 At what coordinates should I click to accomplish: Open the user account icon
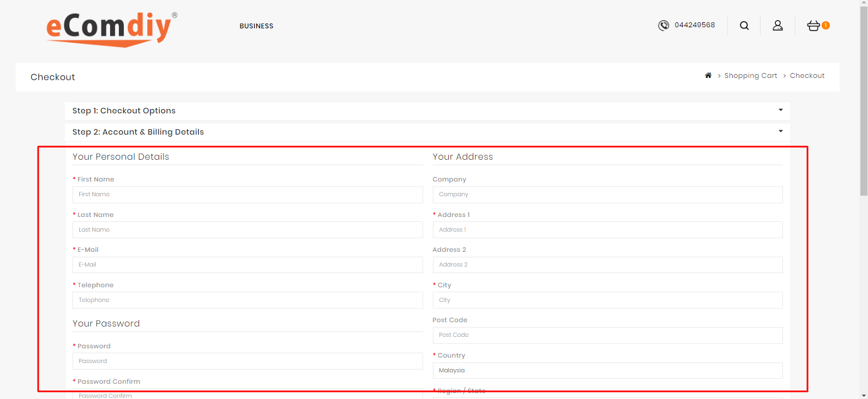pyautogui.click(x=777, y=26)
